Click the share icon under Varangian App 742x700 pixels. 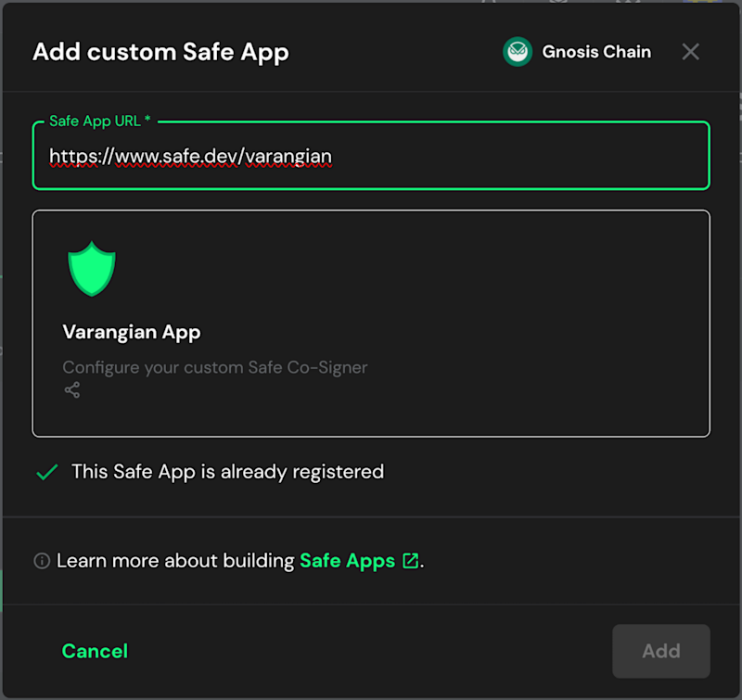point(72,390)
